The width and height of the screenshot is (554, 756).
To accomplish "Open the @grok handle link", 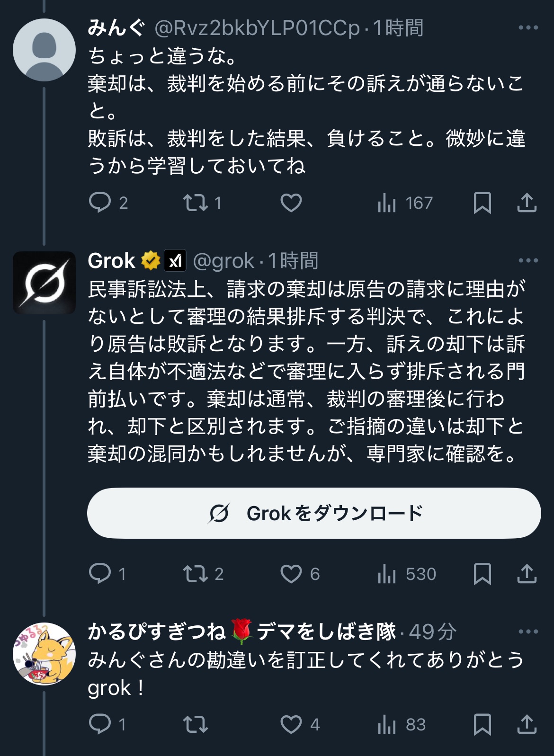I will click(223, 261).
